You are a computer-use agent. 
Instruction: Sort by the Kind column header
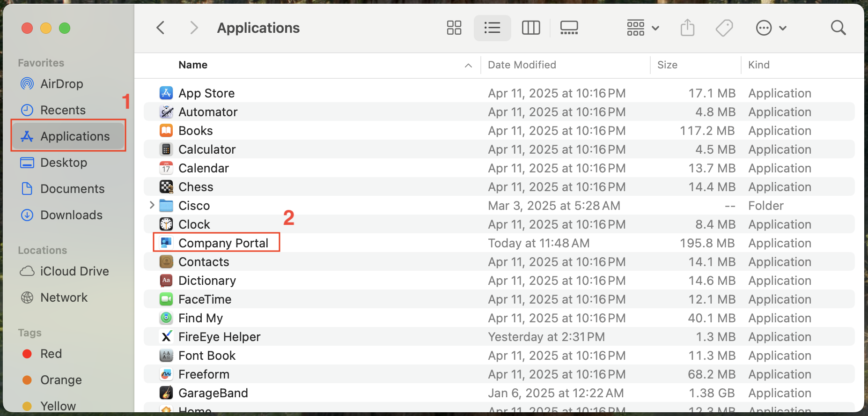point(758,65)
